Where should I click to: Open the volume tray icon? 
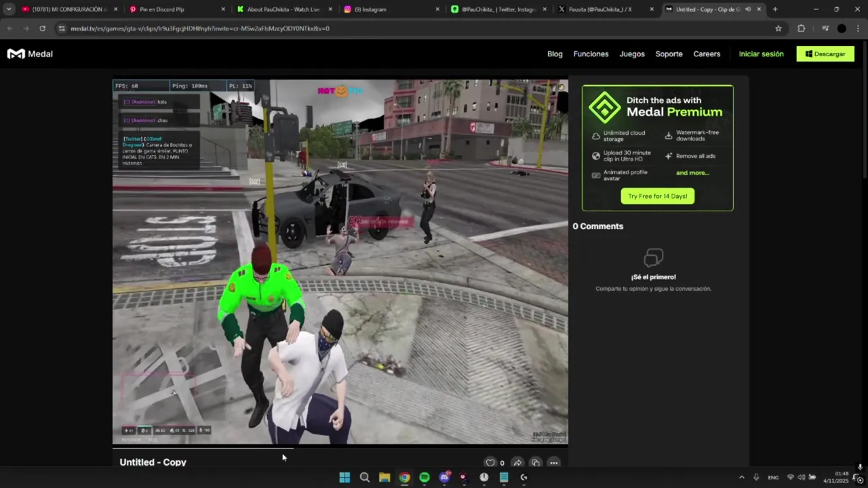tap(802, 477)
